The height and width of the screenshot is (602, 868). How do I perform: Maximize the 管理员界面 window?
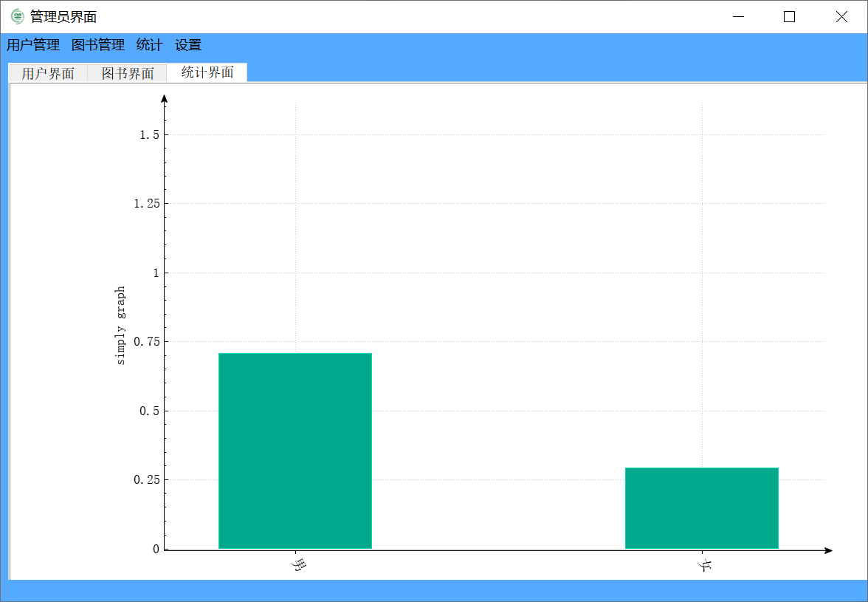[790, 16]
